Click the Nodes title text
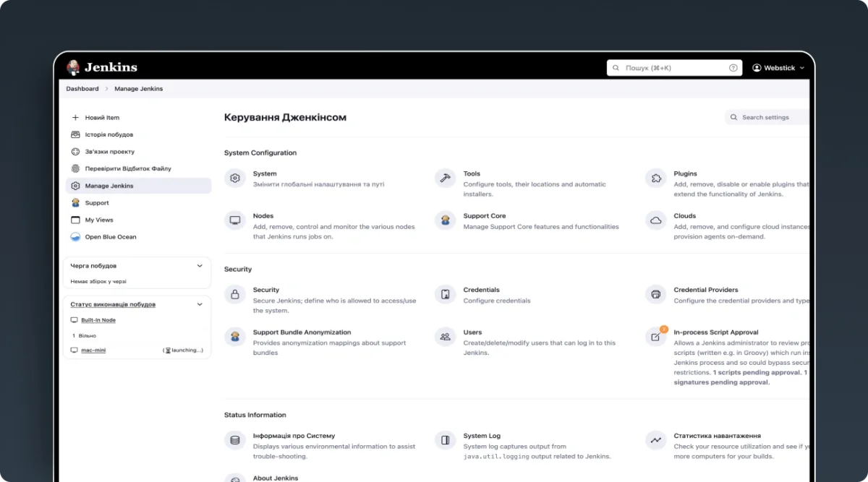 (x=263, y=216)
